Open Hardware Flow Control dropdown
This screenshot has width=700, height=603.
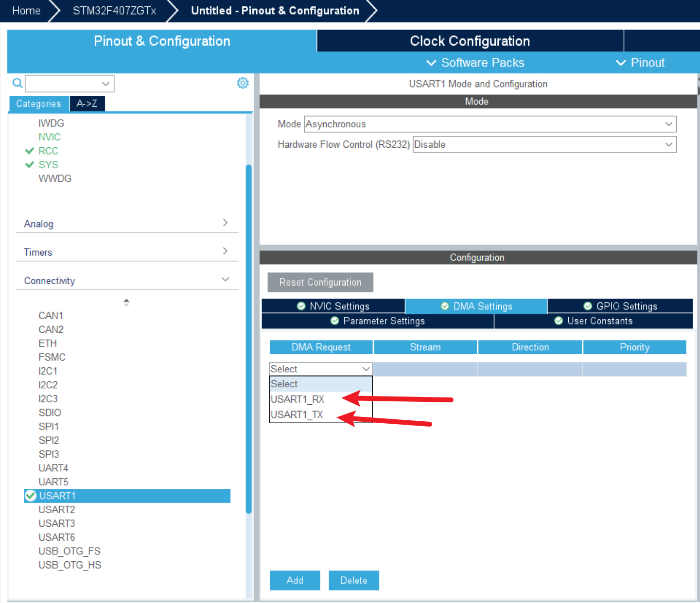pos(544,144)
